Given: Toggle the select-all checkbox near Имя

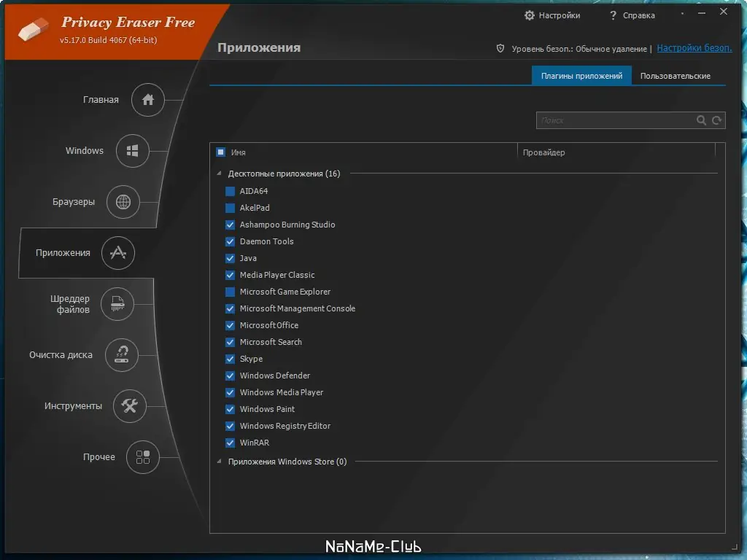Looking at the screenshot, I should (x=220, y=152).
